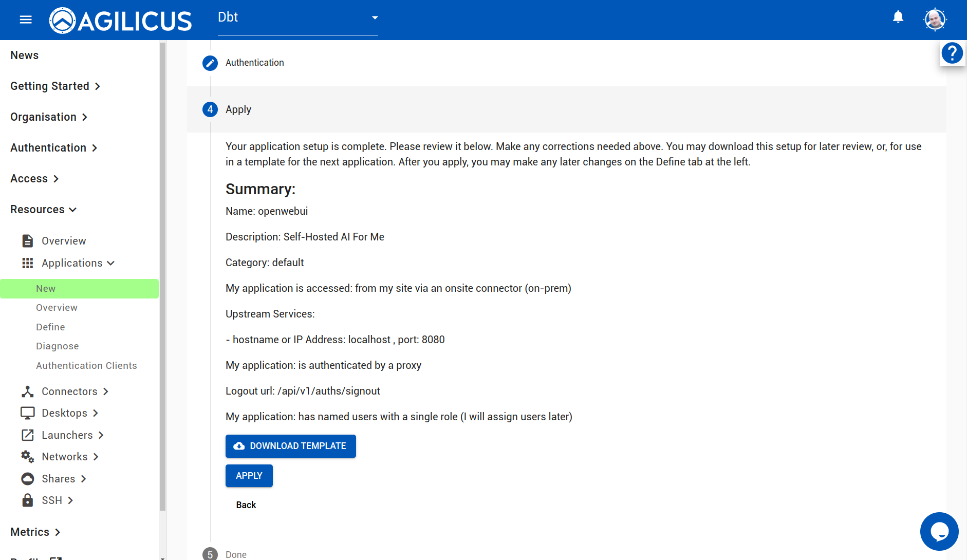Open the help question mark icon
Image resolution: width=967 pixels, height=560 pixels.
pos(952,53)
